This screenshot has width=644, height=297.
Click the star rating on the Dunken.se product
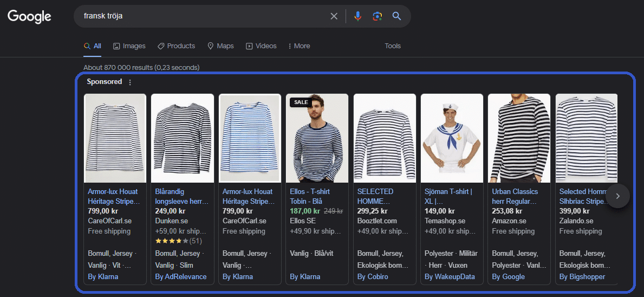pyautogui.click(x=172, y=241)
